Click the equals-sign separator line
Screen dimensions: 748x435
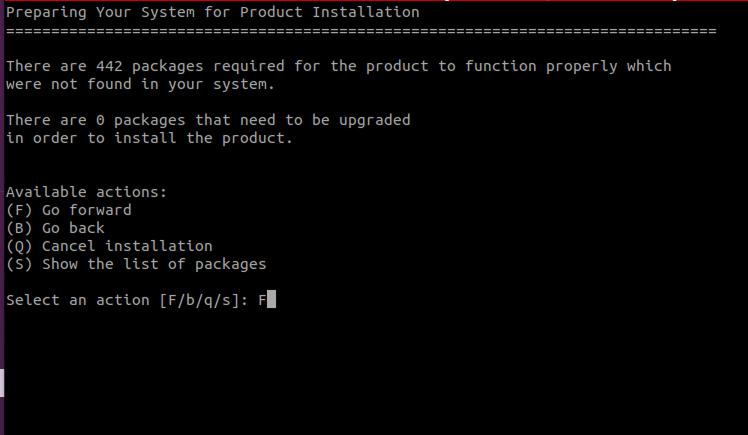[360, 31]
